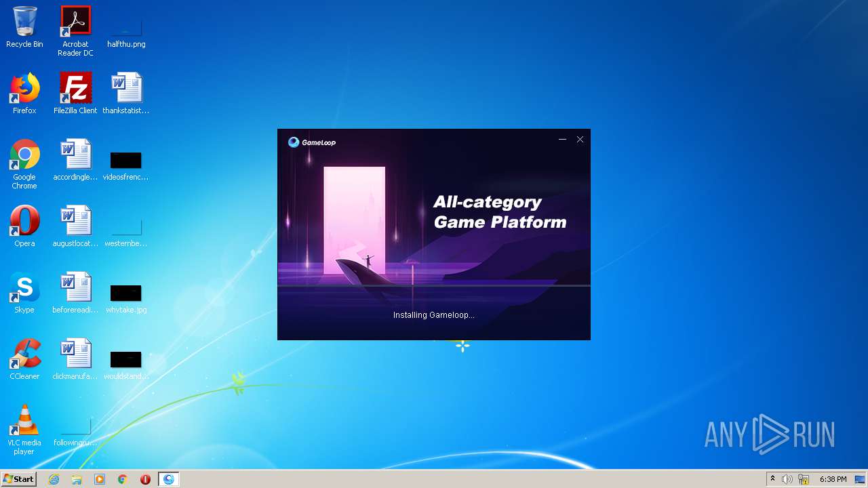Open the Recycle Bin desktop icon
This screenshot has height=488, width=868.
point(24,26)
